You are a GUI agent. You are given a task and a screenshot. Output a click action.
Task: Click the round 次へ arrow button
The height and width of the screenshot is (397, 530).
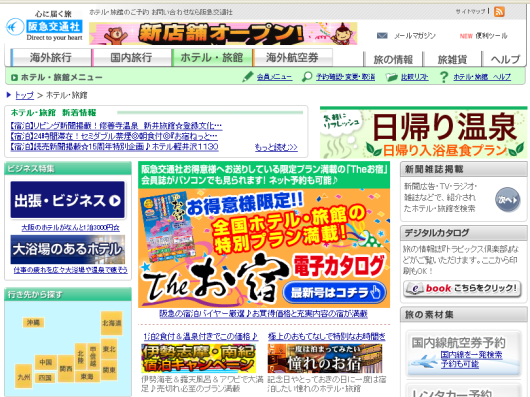[507, 200]
